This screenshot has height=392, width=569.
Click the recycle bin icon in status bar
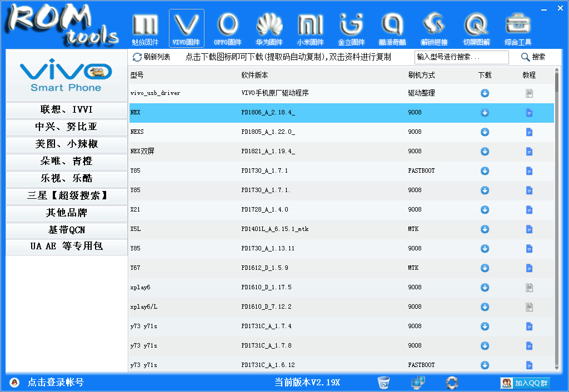[383, 382]
